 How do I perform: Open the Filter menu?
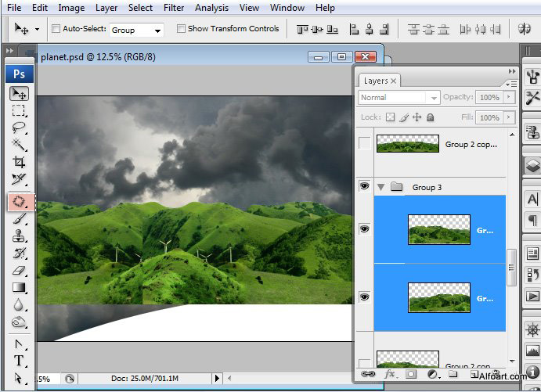[x=175, y=8]
